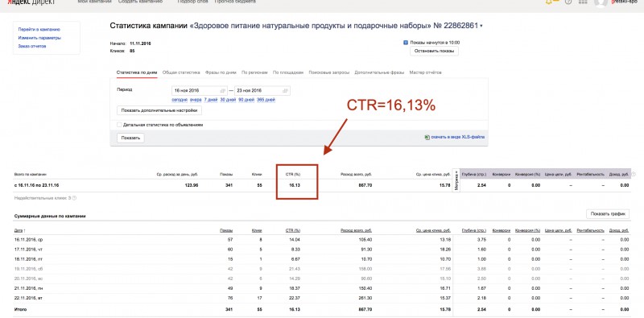644x318 pixels.
Task: Open "Создать кампанию" in the top menu
Action: (140, 2)
